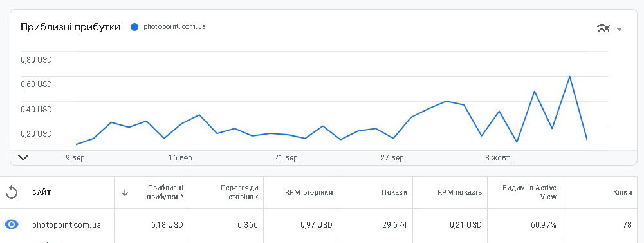Select the RPM сторінки column header

coord(308,192)
